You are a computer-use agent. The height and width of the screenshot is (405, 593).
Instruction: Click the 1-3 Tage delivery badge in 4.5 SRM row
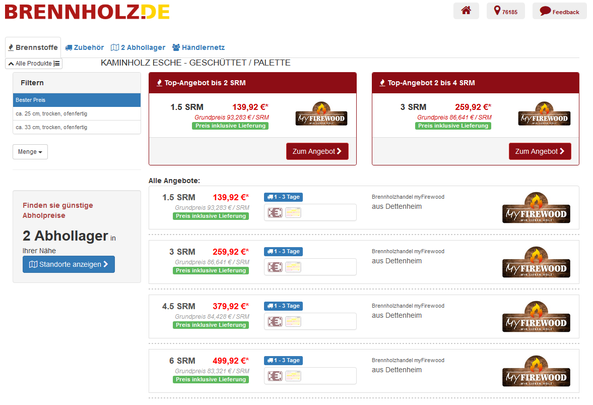[x=283, y=306]
